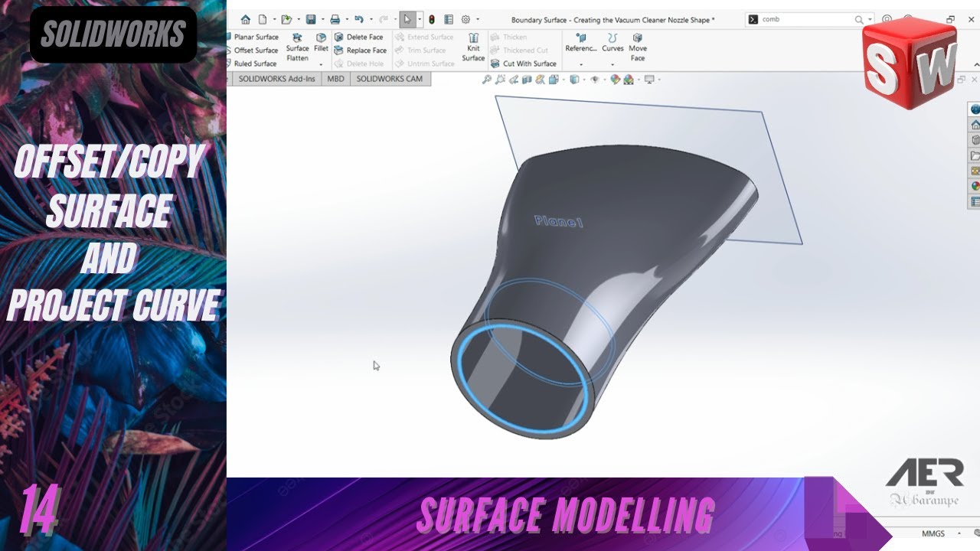Open a file with the Open icon
This screenshot has width=980, height=551.
pos(286,19)
